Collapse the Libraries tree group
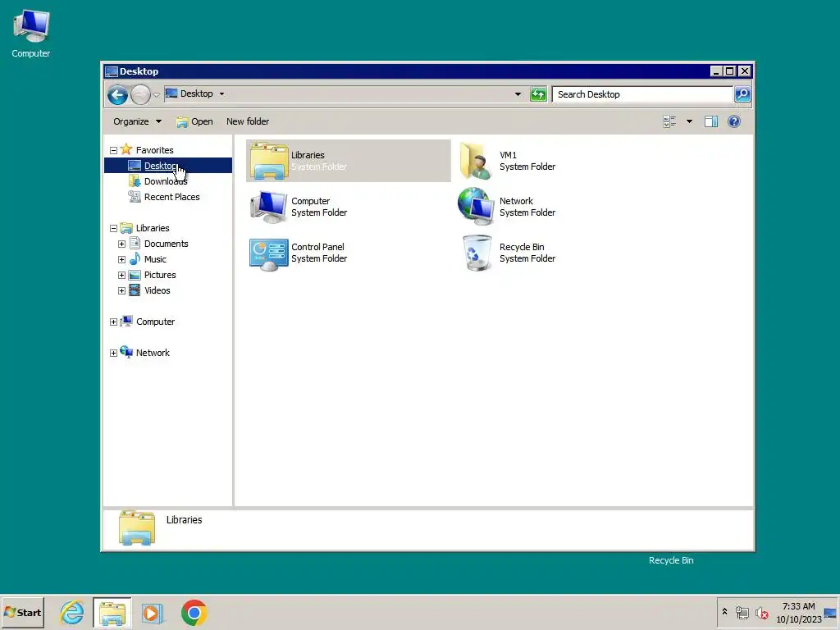This screenshot has width=840, height=630. [113, 228]
